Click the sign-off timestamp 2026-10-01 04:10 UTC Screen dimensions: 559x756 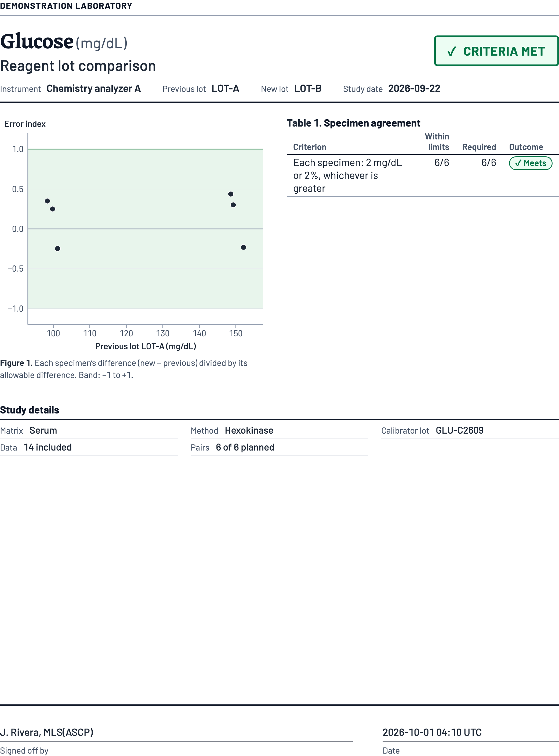(x=432, y=732)
